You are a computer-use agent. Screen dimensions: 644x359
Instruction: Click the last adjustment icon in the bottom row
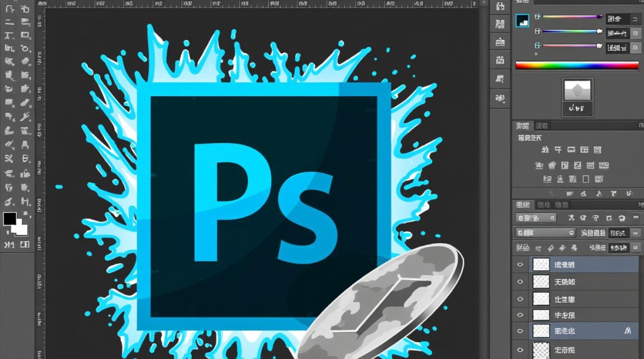599,179
